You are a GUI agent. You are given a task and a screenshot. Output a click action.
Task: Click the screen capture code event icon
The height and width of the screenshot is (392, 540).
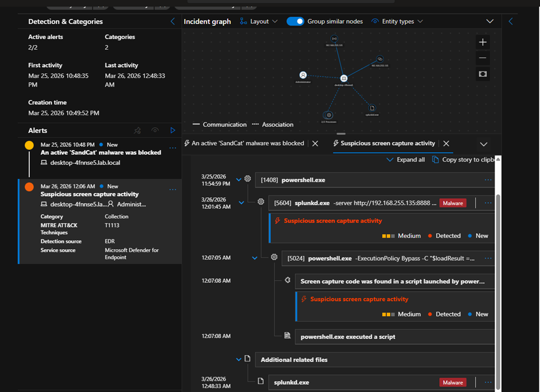pyautogui.click(x=287, y=280)
